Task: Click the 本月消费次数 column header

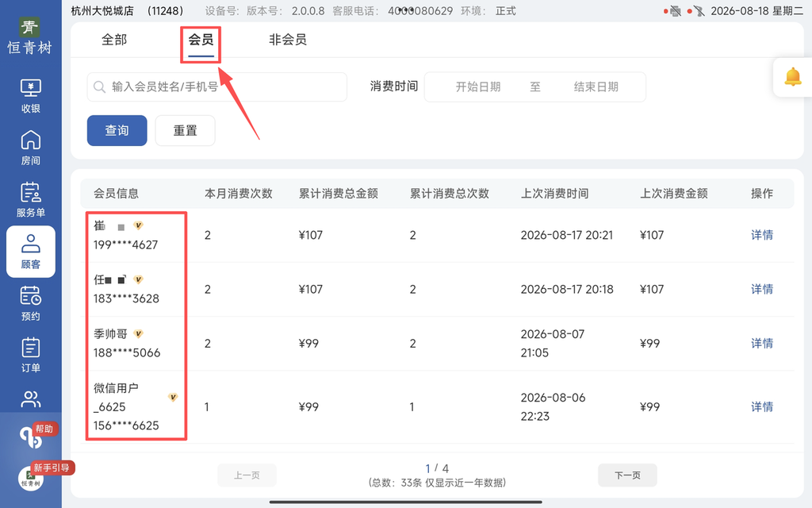Action: click(239, 194)
